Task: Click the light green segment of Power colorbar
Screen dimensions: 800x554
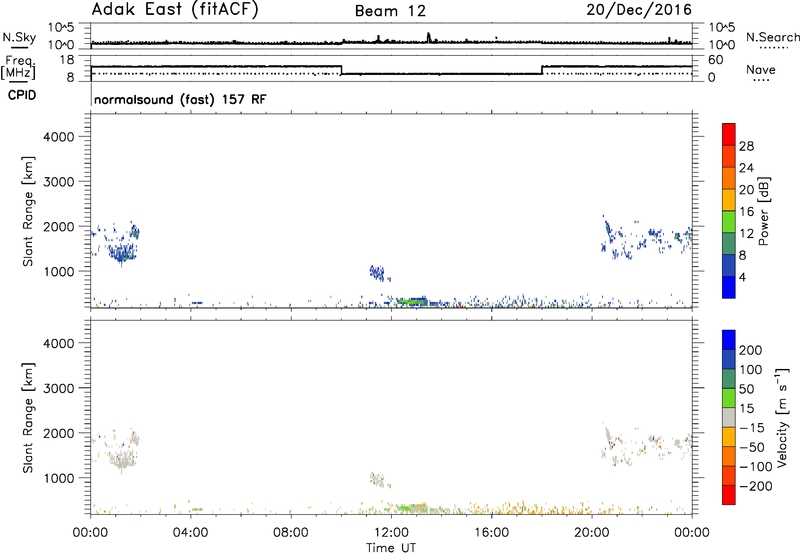Action: 729,222
